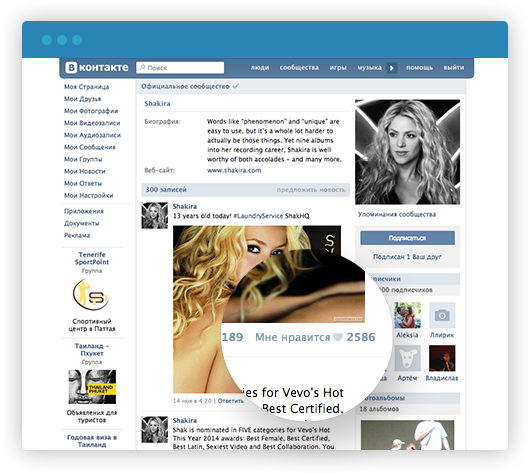This screenshot has width=530, height=473.
Task: Click the VKontakte logo in the header
Action: [x=97, y=68]
